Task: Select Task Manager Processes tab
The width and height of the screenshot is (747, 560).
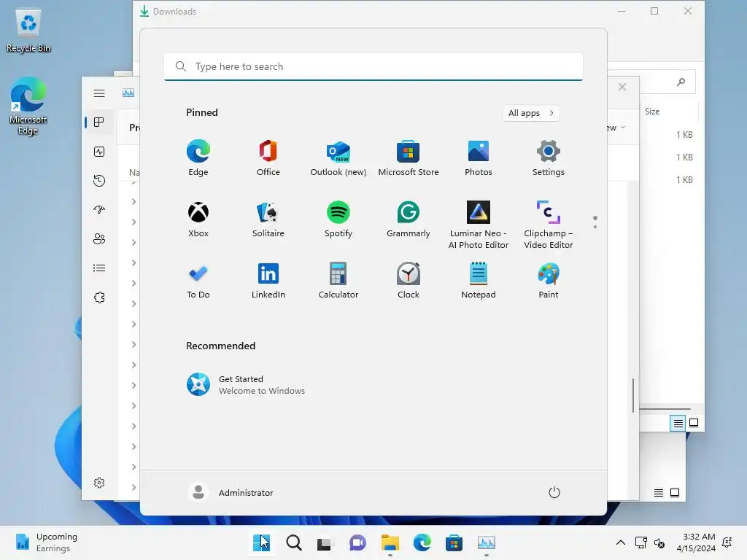Action: coord(99,122)
